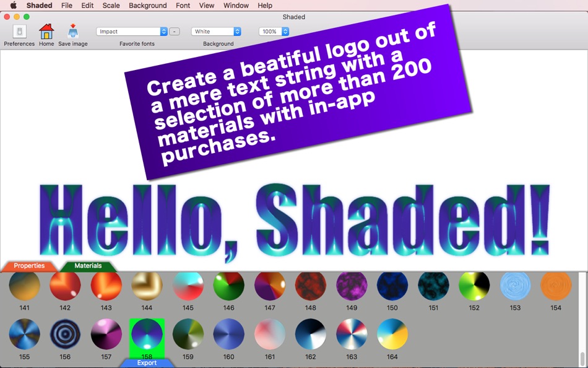Click the Home house icon
Screen dimensions: 588x368
[x=46, y=32]
